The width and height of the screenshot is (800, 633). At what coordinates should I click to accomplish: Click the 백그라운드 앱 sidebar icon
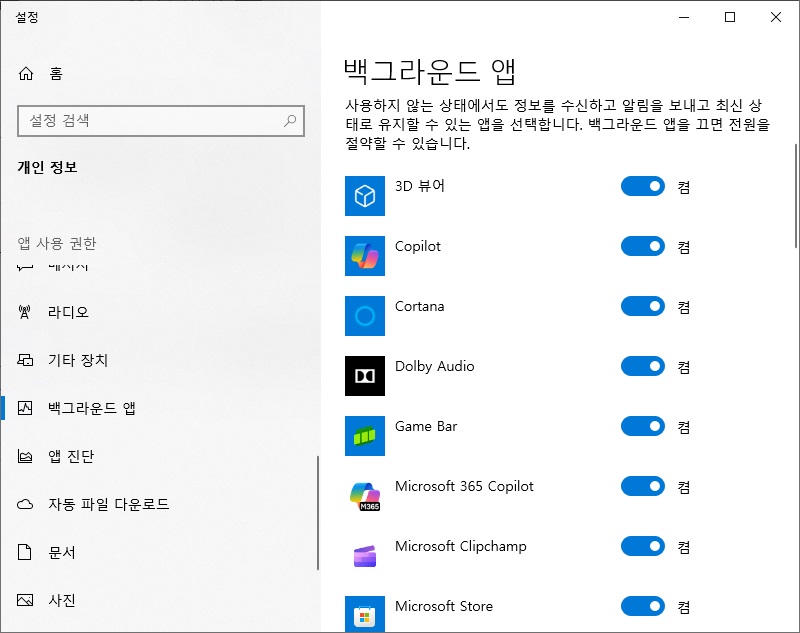click(x=25, y=408)
